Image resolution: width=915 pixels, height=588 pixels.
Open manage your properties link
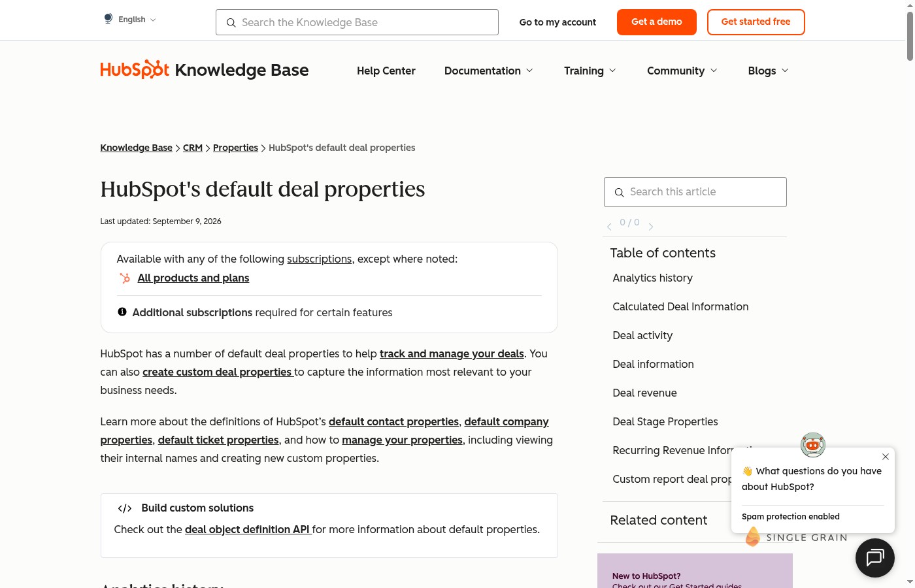coord(402,440)
